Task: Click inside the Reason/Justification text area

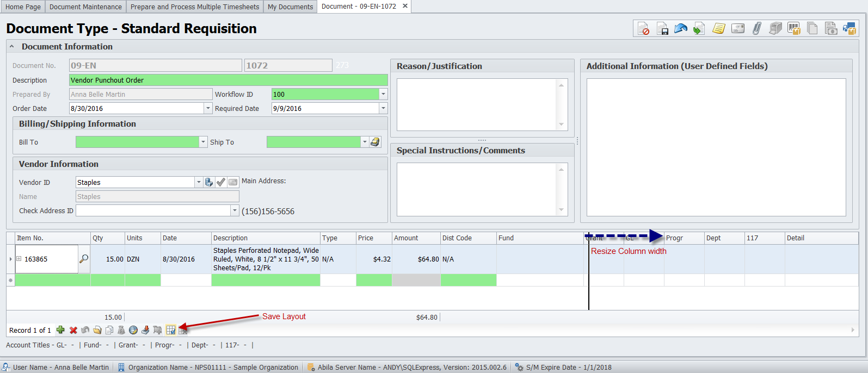Action: coord(476,104)
